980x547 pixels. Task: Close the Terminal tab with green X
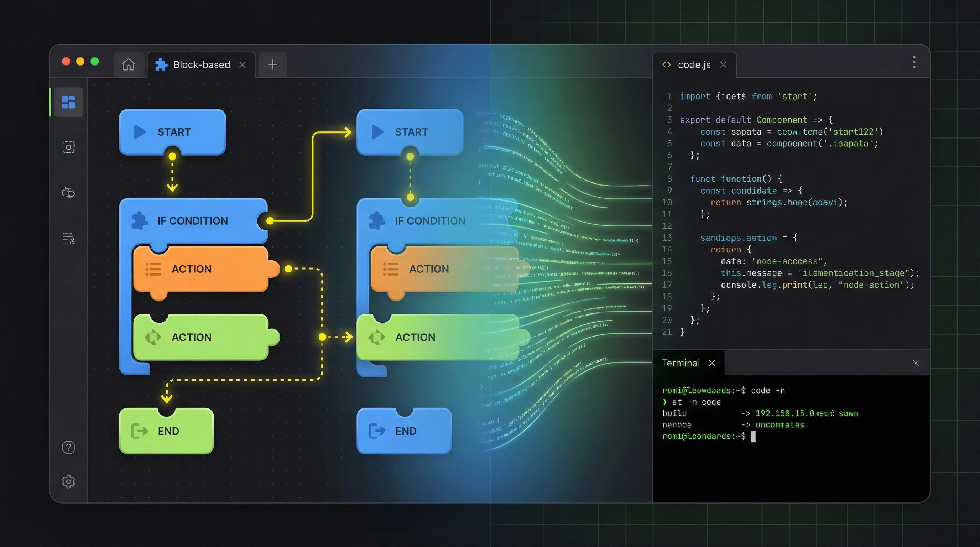point(712,363)
